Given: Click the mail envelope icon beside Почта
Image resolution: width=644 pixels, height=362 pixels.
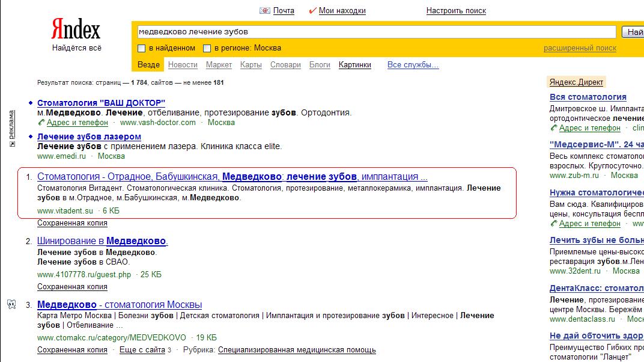Looking at the screenshot, I should [265, 11].
